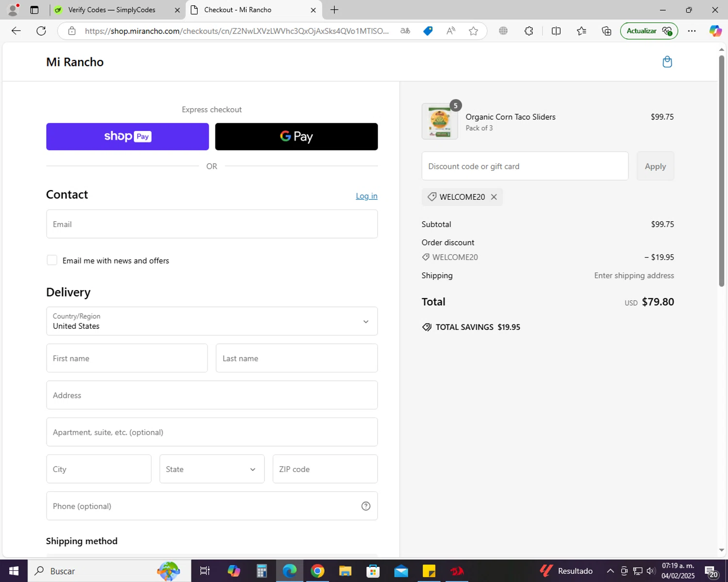Click the Phone (optional) field
Viewport: 728px width, 582px height.
(x=212, y=506)
